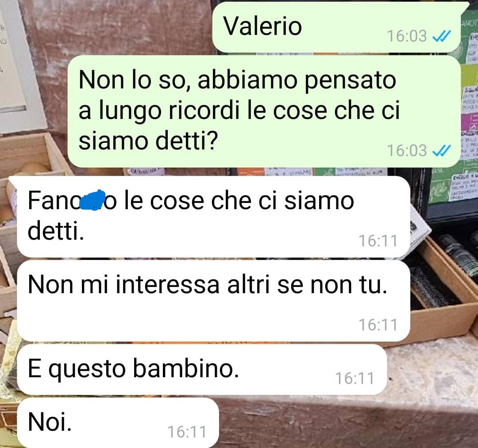Tap the 'Non mi interessa altri se non tu.' bubble
Screen dimensions: 478x448
(213, 301)
